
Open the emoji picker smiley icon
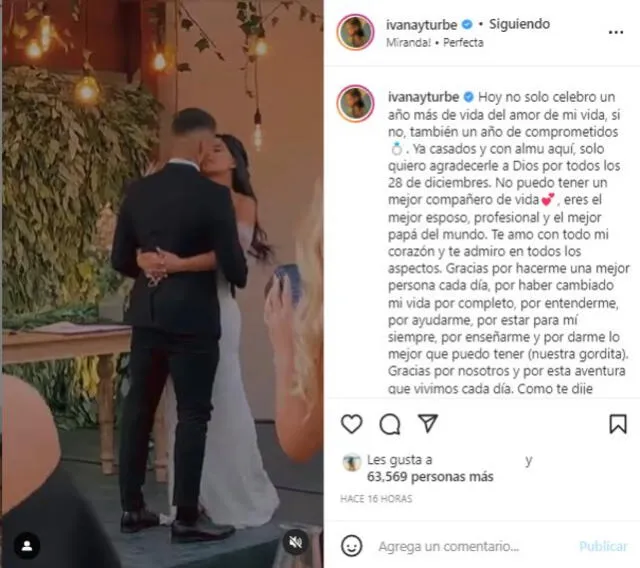pyautogui.click(x=351, y=546)
